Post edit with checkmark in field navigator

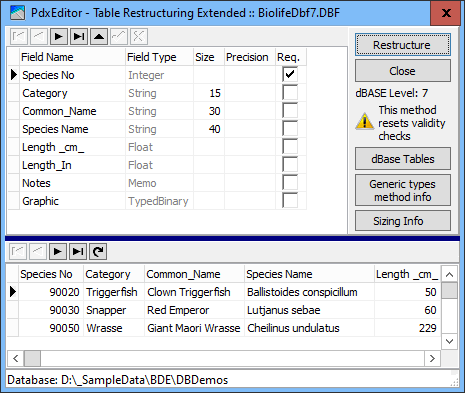click(119, 37)
